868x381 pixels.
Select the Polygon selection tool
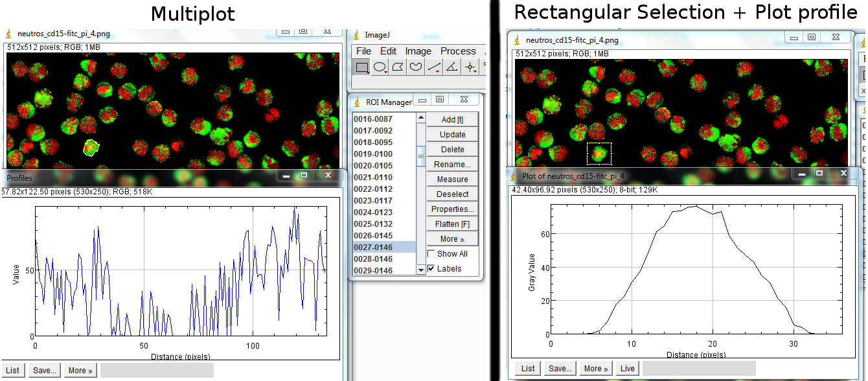(397, 67)
